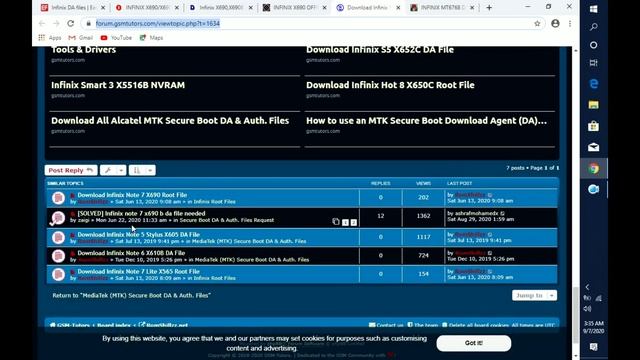This screenshot has height=360, width=640.
Task: Click topic status icon of Note 5 Stylus X605 row
Action: (58, 237)
